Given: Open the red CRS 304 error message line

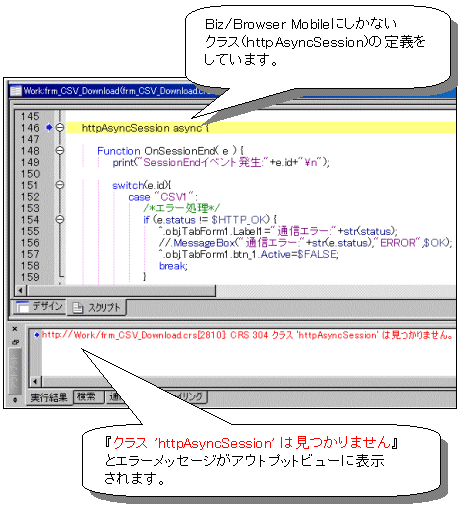Looking at the screenshot, I should pos(247,335).
